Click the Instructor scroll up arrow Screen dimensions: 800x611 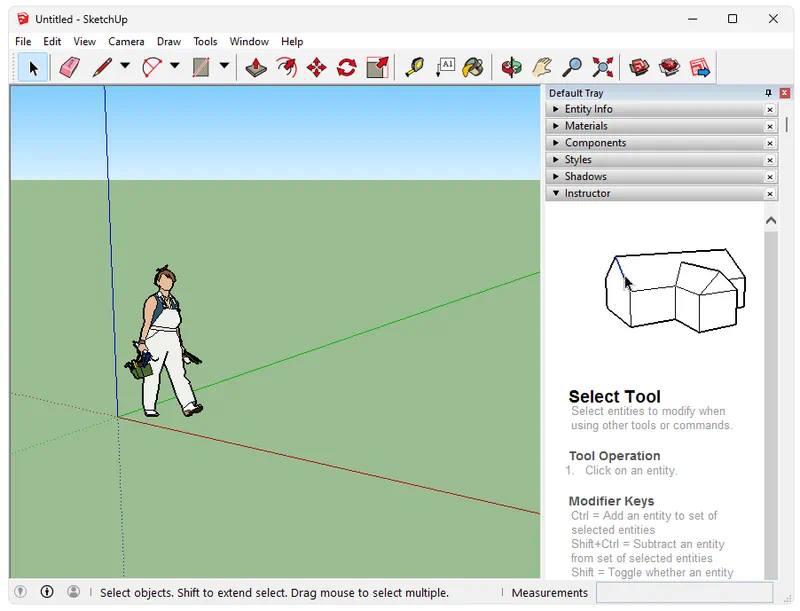[771, 221]
